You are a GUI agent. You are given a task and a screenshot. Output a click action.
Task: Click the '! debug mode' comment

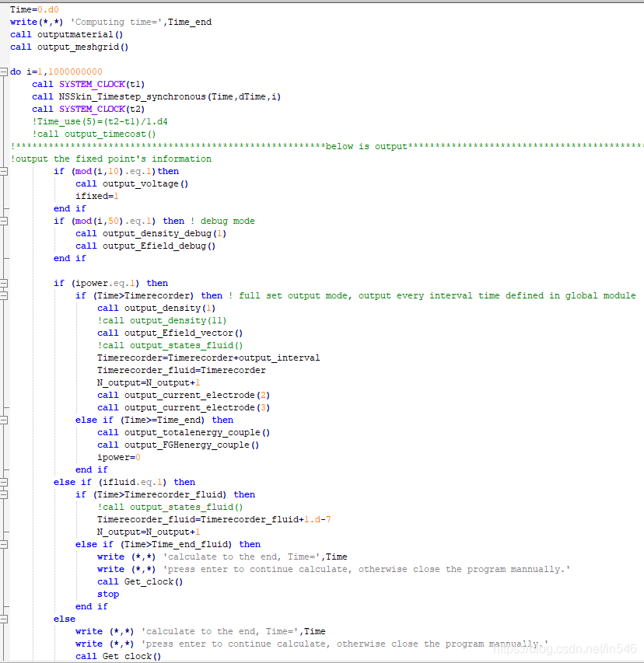pyautogui.click(x=222, y=222)
